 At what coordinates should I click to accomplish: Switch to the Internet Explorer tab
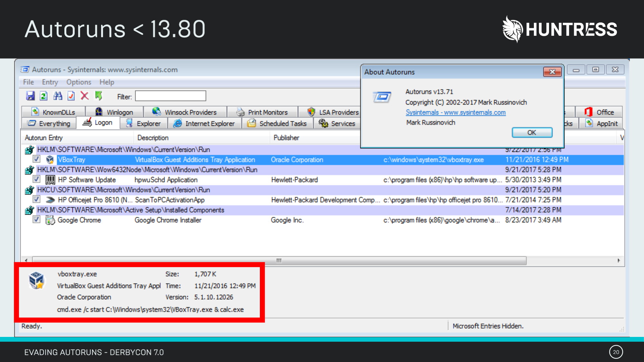click(204, 124)
